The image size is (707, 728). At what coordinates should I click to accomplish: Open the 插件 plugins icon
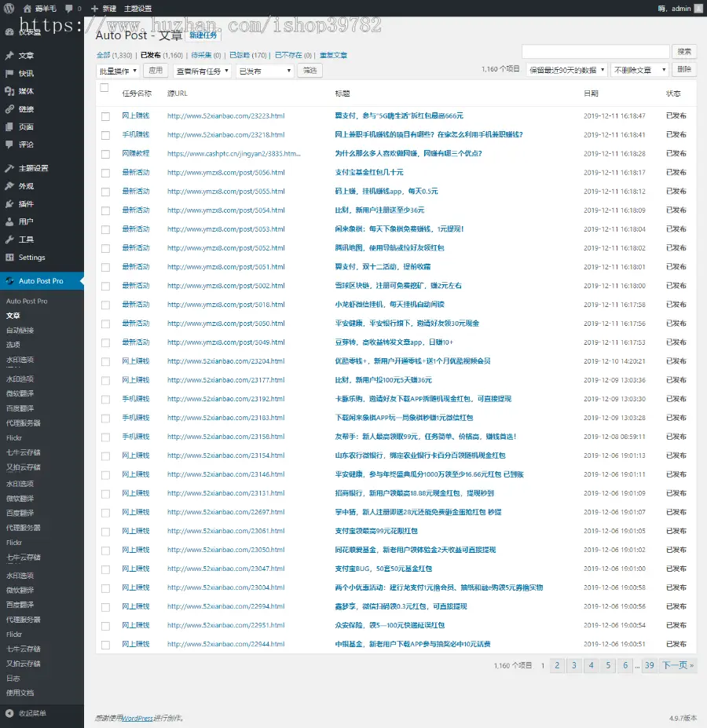pos(9,204)
